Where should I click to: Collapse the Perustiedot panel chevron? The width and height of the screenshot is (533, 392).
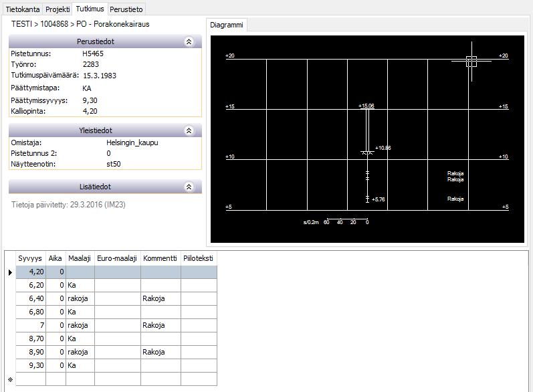point(189,41)
